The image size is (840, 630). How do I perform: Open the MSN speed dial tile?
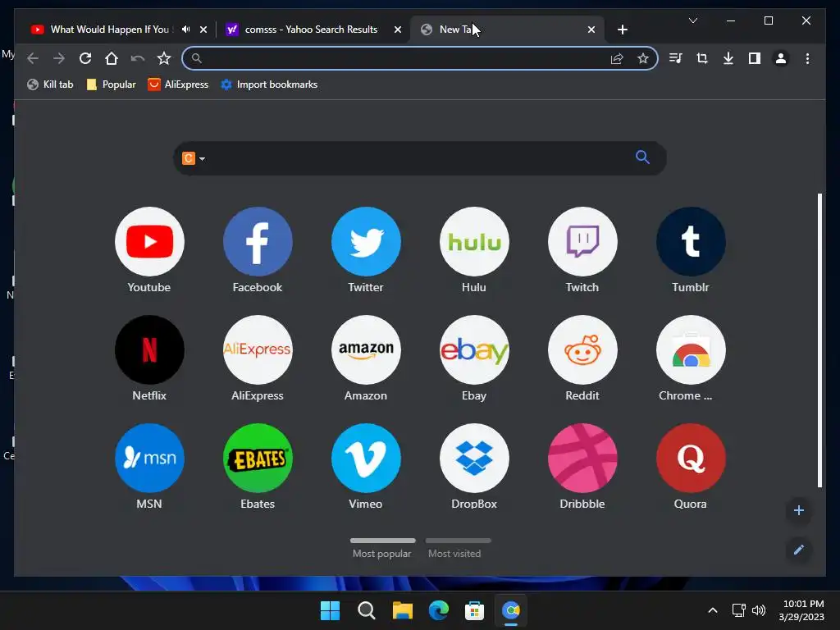(x=149, y=458)
